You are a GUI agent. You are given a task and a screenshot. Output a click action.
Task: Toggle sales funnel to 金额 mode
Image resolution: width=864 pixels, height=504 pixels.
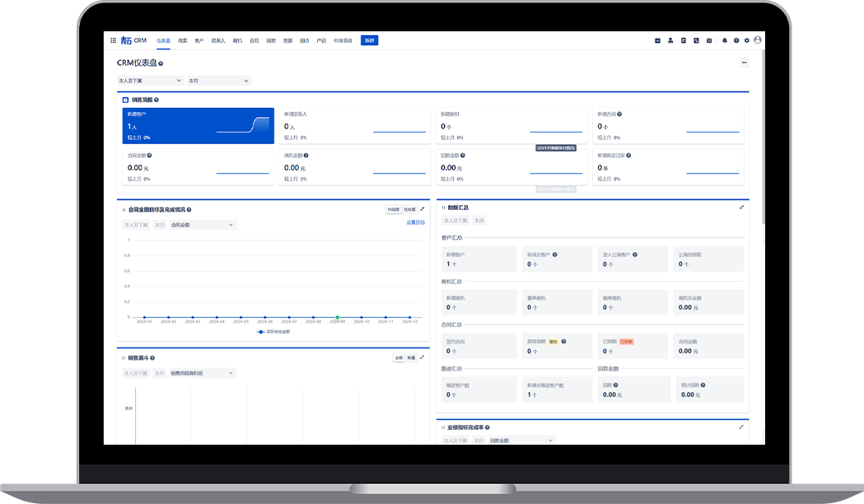[399, 358]
